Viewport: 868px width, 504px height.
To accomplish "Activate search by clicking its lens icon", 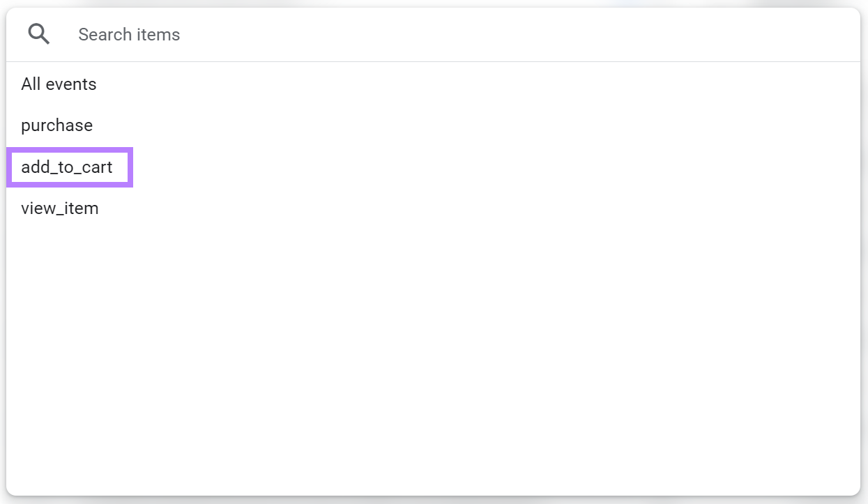I will [x=38, y=33].
